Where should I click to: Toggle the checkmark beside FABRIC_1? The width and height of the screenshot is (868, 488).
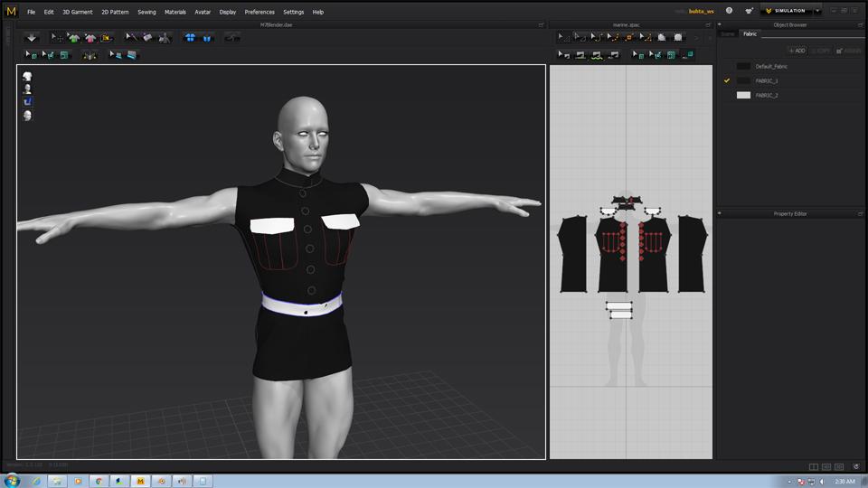[x=727, y=80]
